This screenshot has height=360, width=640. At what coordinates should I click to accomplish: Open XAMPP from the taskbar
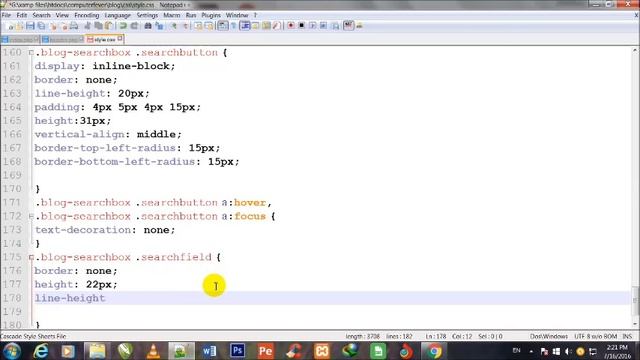(322, 351)
